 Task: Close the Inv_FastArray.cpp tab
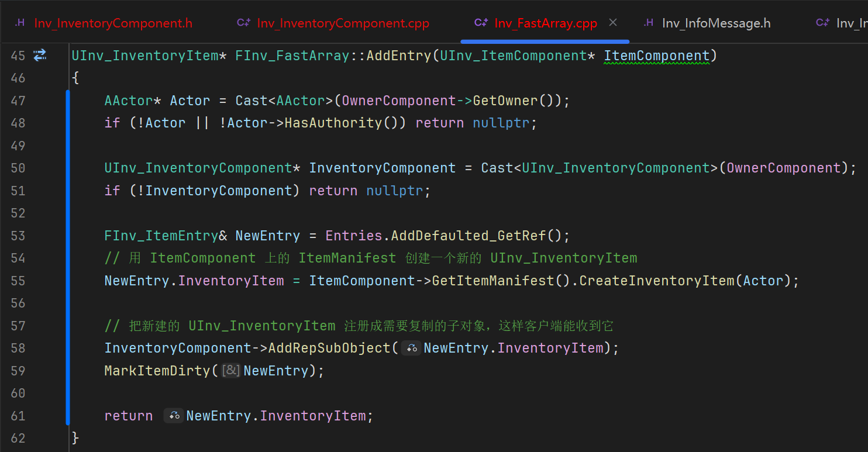pyautogui.click(x=613, y=23)
